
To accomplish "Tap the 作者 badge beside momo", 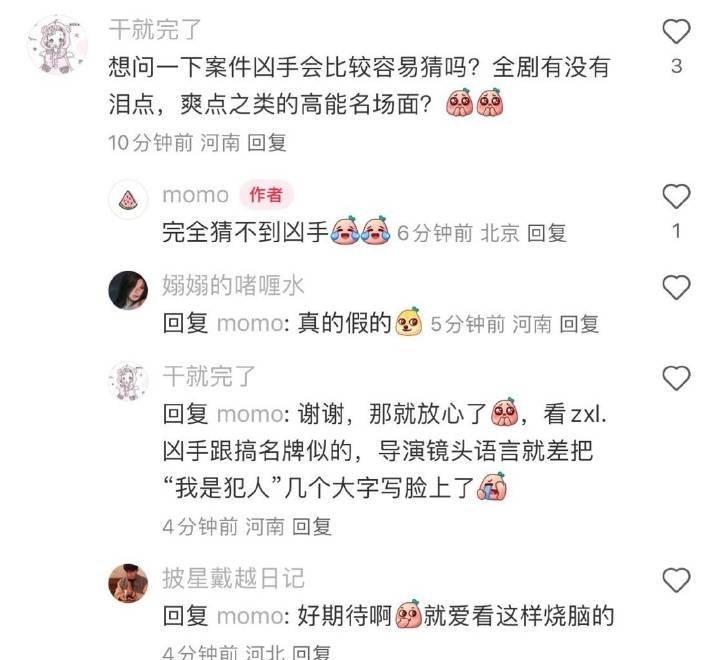I will (x=266, y=195).
